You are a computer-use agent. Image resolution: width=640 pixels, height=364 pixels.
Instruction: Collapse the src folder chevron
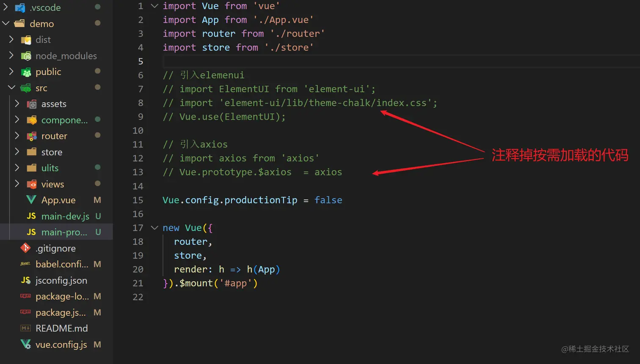click(x=11, y=88)
